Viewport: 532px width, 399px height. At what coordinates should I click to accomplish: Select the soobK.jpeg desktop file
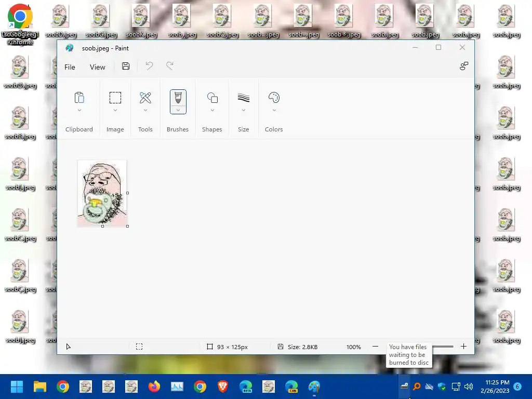(141, 21)
